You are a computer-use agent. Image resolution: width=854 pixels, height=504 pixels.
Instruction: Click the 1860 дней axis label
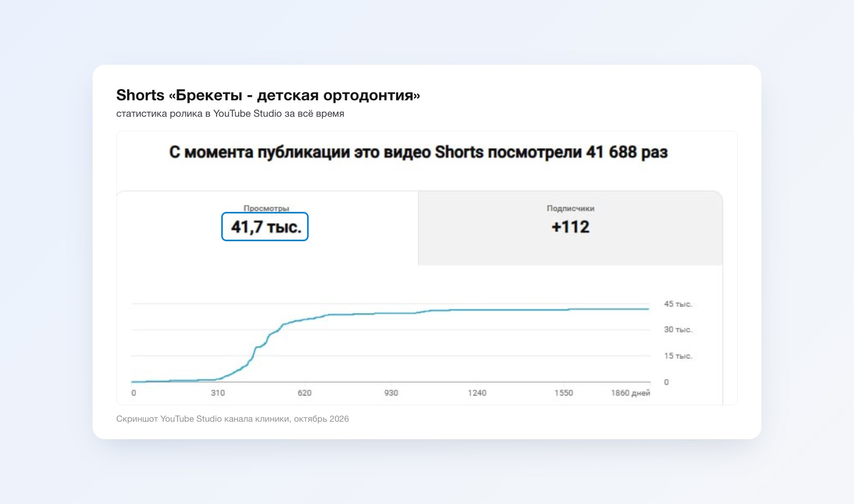click(x=630, y=393)
